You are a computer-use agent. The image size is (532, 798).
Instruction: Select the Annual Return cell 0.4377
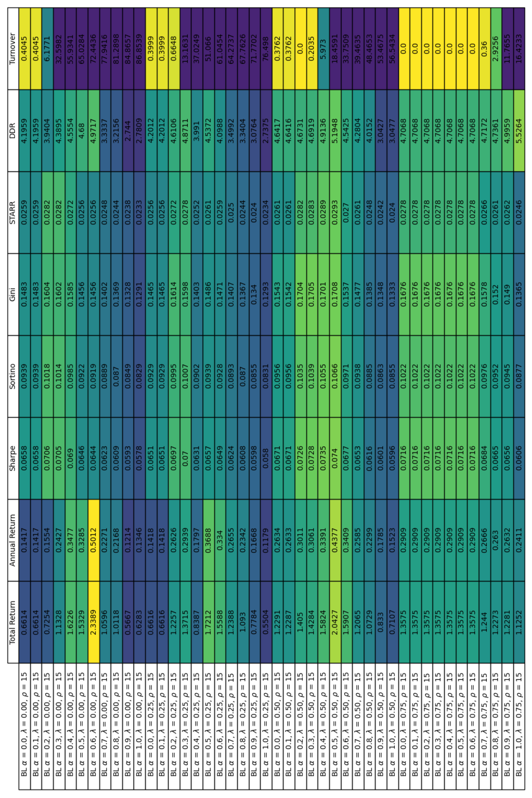[x=335, y=540]
